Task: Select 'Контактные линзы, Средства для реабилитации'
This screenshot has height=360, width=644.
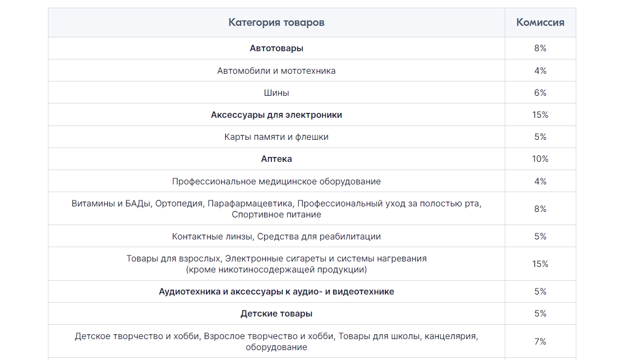Action: (x=276, y=236)
